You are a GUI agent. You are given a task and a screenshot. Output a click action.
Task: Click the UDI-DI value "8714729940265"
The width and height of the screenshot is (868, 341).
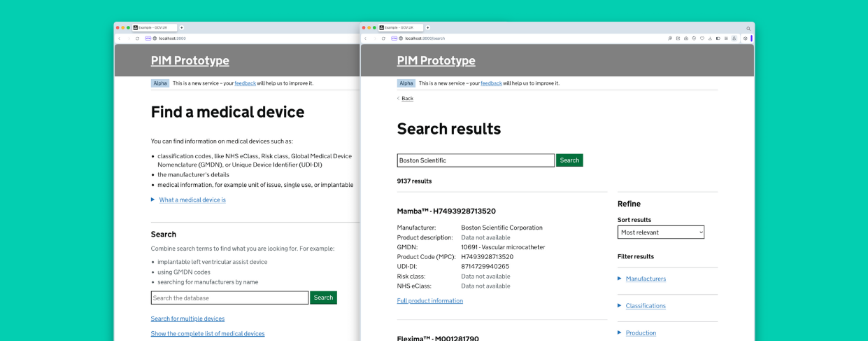point(485,267)
